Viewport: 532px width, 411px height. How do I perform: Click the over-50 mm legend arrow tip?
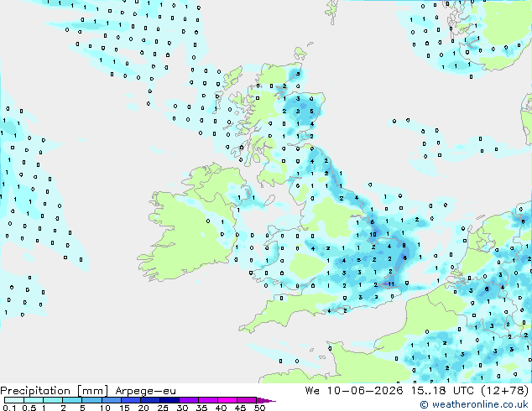tap(266, 400)
